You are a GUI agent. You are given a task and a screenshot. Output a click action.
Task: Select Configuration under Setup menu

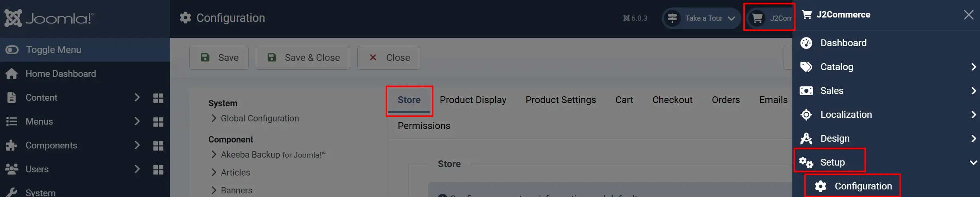click(853, 186)
